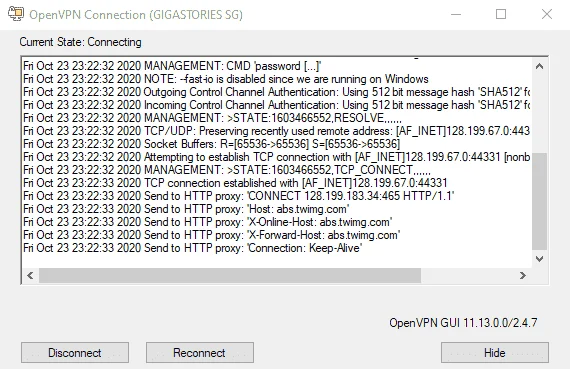Minimize the OpenVPN Connection window
The image size is (570, 369).
point(456,14)
